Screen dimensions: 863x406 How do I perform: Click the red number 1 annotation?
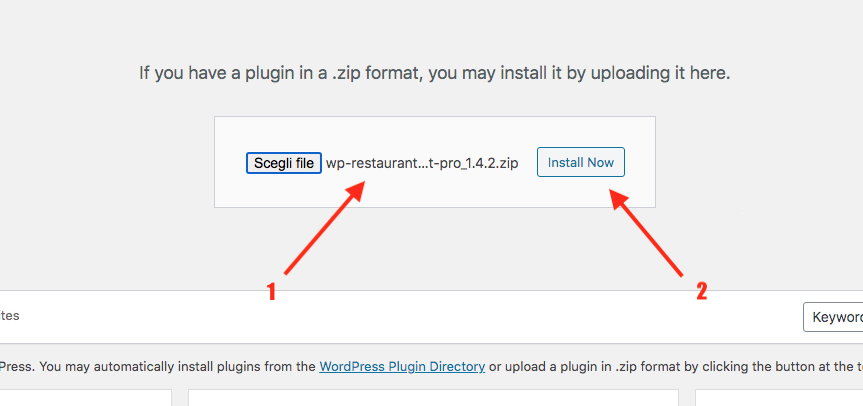click(270, 291)
